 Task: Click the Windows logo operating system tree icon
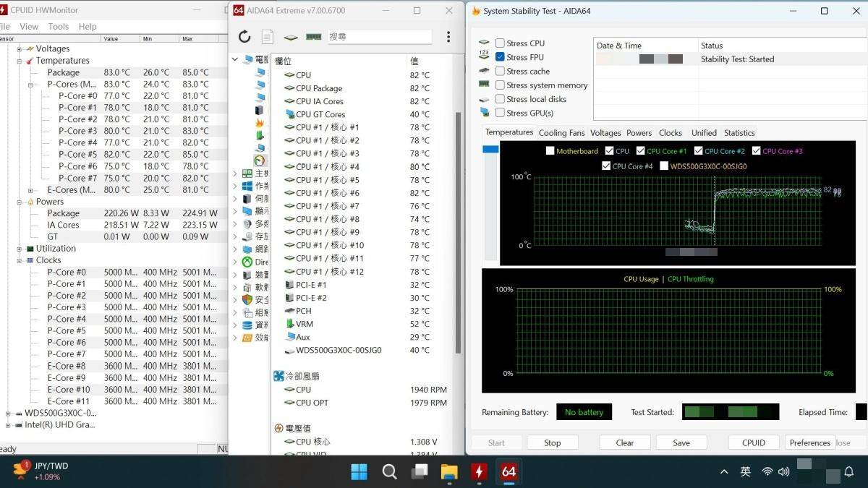247,187
